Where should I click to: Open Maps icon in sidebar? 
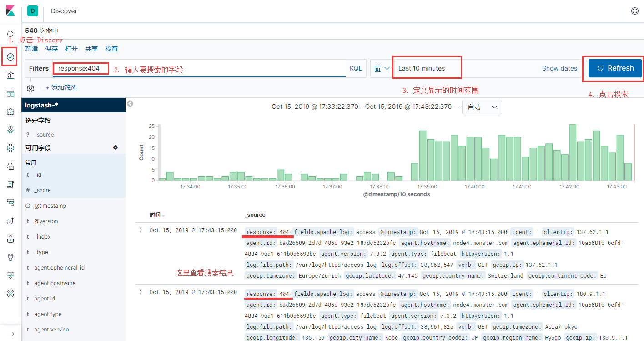10,130
